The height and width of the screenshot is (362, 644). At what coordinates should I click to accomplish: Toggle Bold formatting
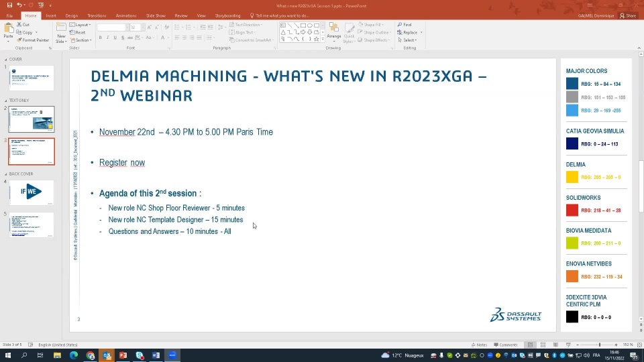[x=100, y=38]
